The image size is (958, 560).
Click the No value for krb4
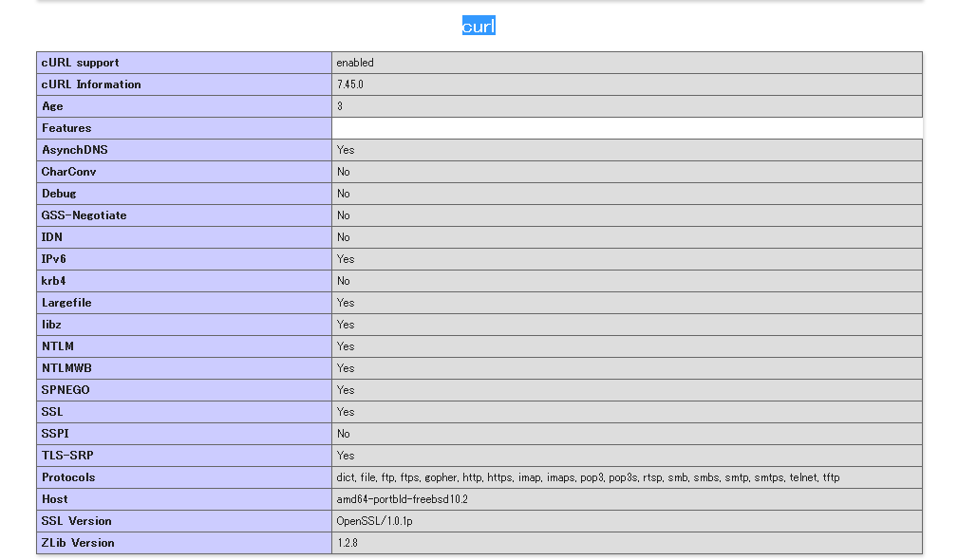pyautogui.click(x=344, y=281)
